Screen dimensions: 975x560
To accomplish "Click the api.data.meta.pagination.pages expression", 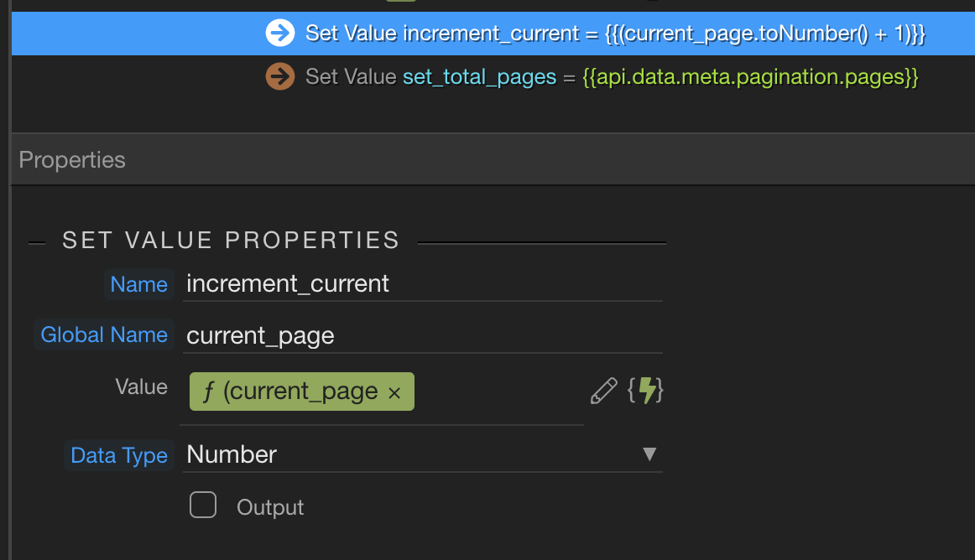I will (x=750, y=77).
